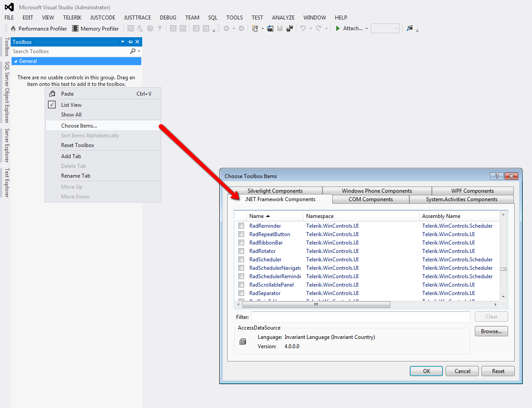The width and height of the screenshot is (532, 408).
Task: Click the Browse button
Action: [x=491, y=331]
